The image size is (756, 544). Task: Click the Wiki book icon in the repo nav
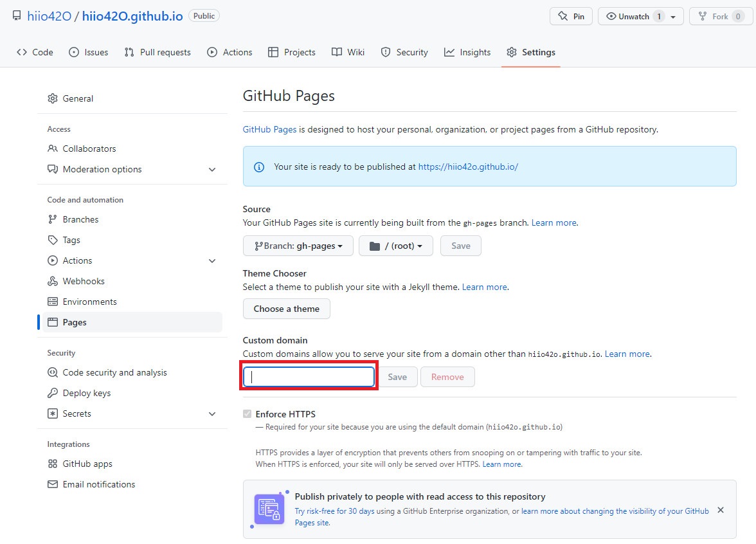point(337,52)
